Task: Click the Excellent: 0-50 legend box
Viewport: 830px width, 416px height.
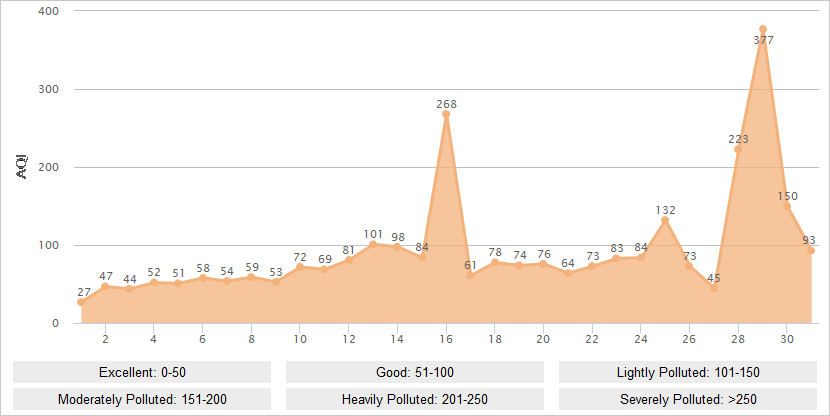Action: click(142, 372)
